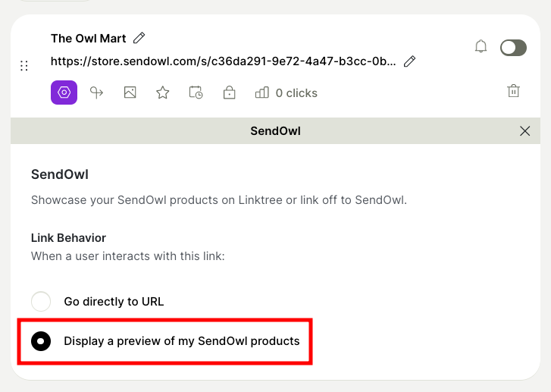Image resolution: width=551 pixels, height=392 pixels.
Task: Toggle The Owl Mart link visibility switch
Action: point(513,48)
